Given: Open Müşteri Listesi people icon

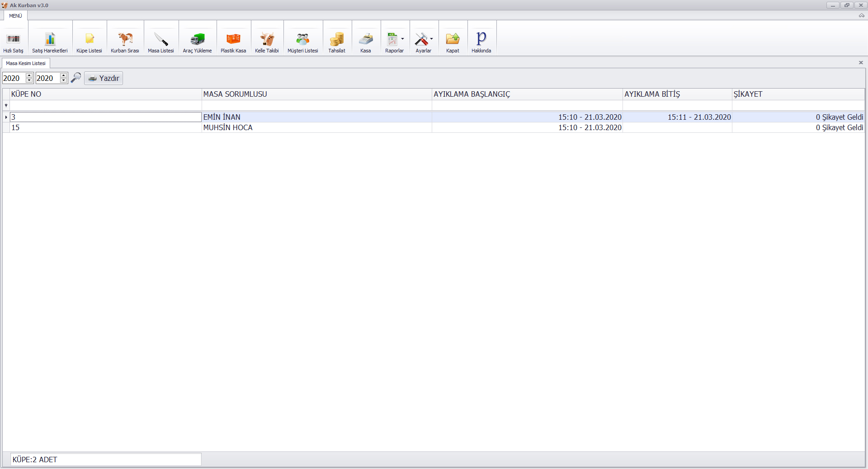Looking at the screenshot, I should coord(303,39).
